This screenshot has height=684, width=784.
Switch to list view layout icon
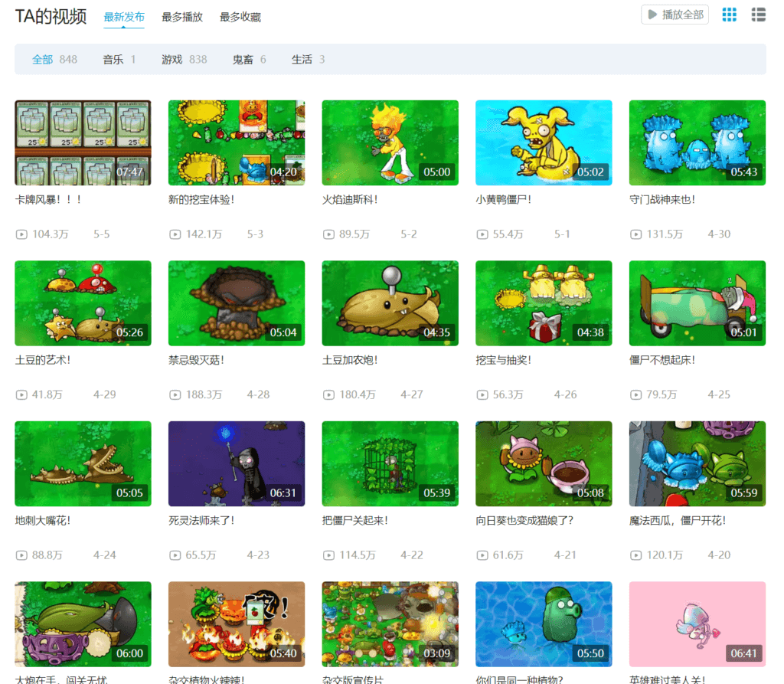point(758,15)
